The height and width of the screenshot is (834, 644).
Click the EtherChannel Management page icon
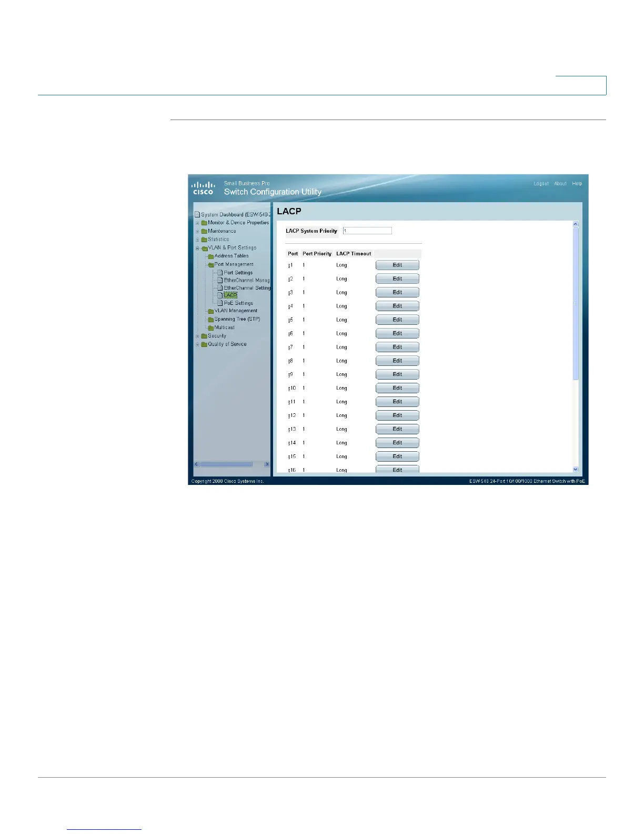(x=220, y=280)
